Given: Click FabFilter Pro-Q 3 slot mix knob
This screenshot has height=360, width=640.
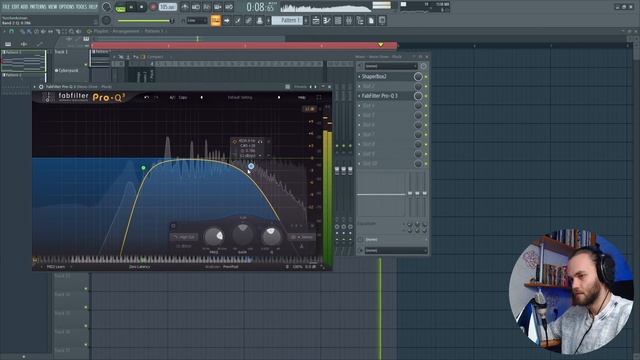Looking at the screenshot, I should (x=418, y=96).
